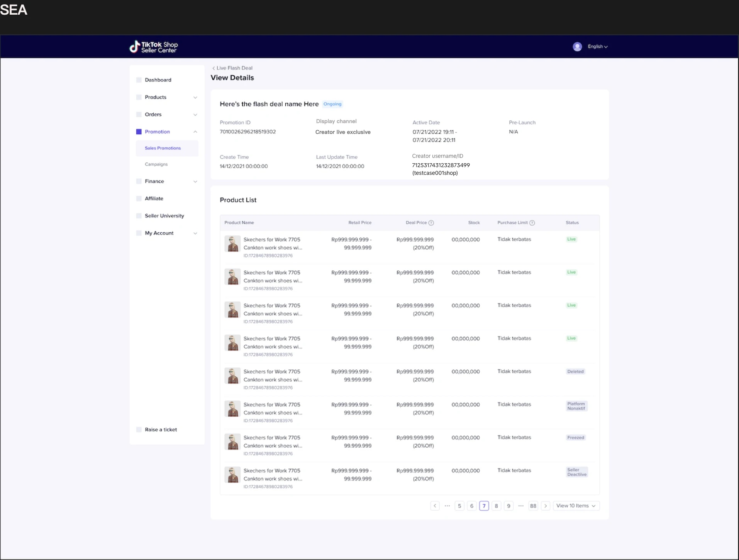Jump to page 88
The width and height of the screenshot is (739, 560).
(x=533, y=506)
